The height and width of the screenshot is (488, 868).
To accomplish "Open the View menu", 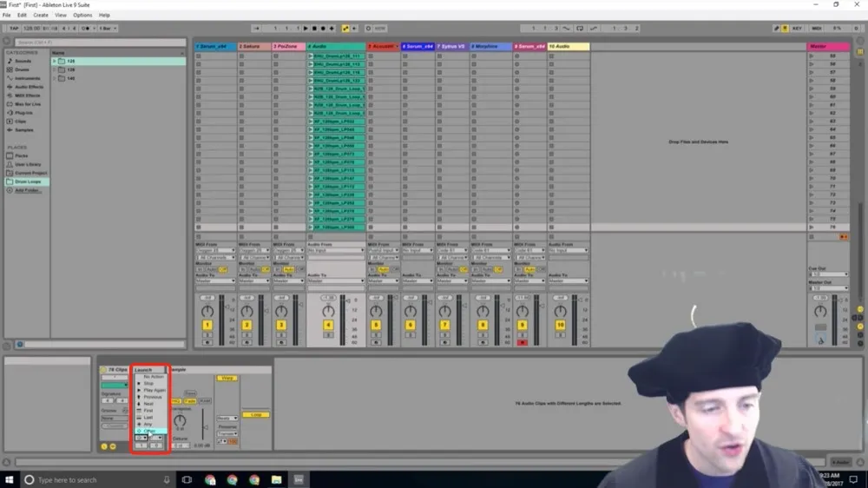I will 61,15.
